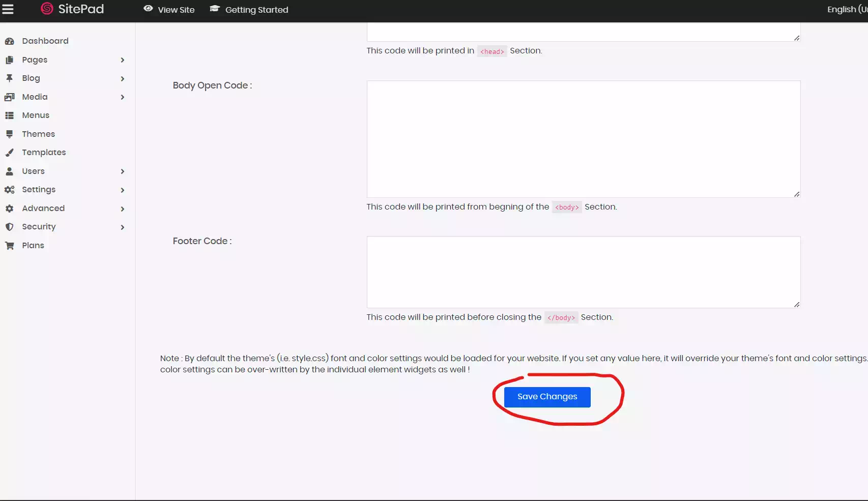Click the Media photo icon
Viewport: 868px width, 501px height.
click(9, 97)
